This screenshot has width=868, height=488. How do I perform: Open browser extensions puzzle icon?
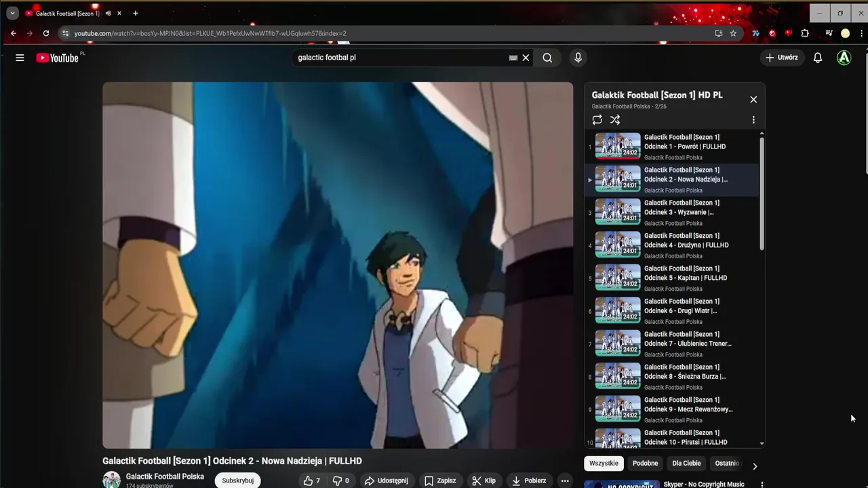(x=805, y=33)
